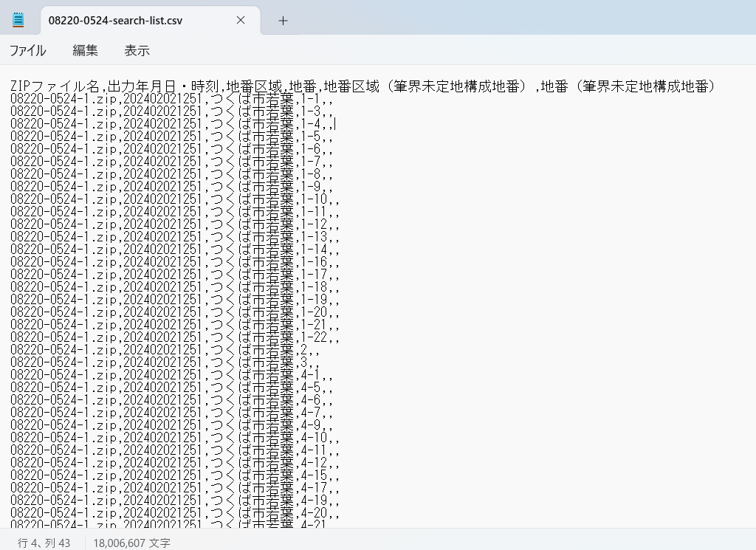Click the line ending with 1-6,,
The image size is (756, 550).
tap(171, 149)
